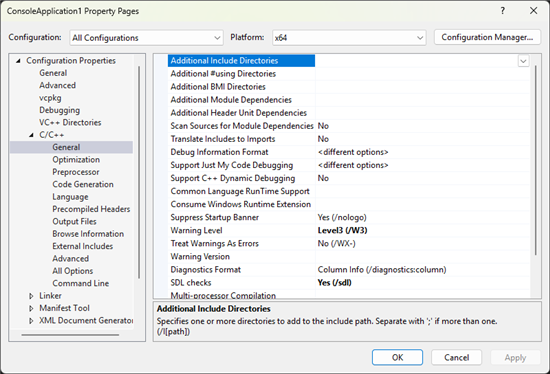
Task: Select VC++ Directories page
Action: [x=70, y=122]
